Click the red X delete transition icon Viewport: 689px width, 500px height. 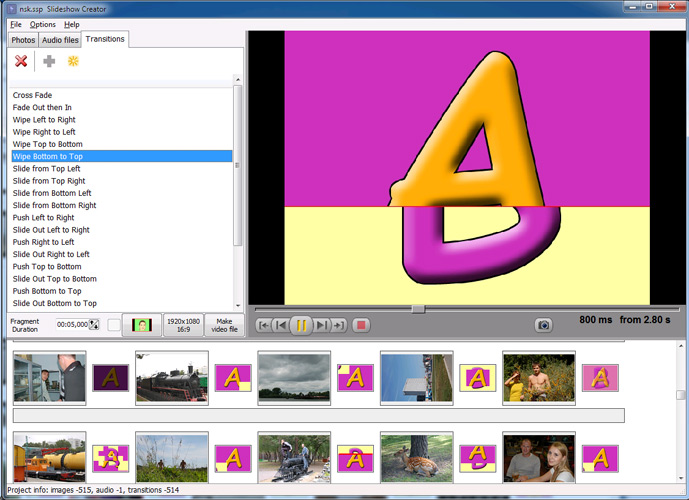click(21, 62)
